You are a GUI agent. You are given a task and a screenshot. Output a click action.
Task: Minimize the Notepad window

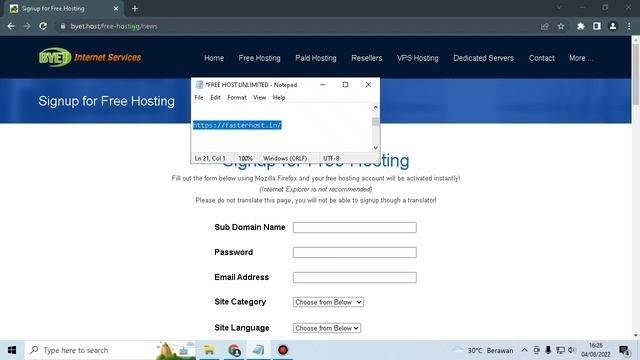322,84
